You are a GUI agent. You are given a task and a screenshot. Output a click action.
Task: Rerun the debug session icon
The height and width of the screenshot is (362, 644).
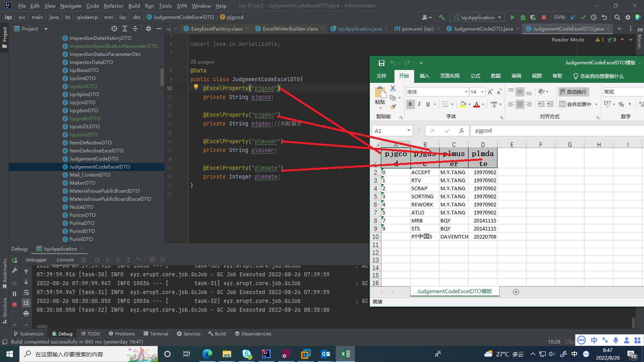tap(15, 260)
